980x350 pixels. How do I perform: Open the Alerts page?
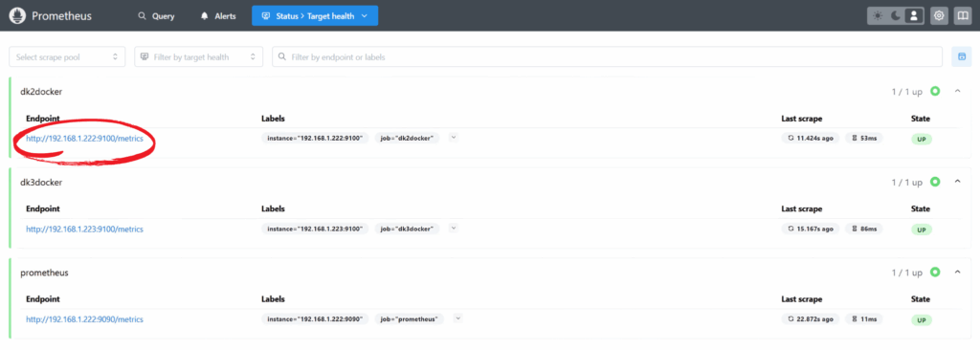click(218, 16)
